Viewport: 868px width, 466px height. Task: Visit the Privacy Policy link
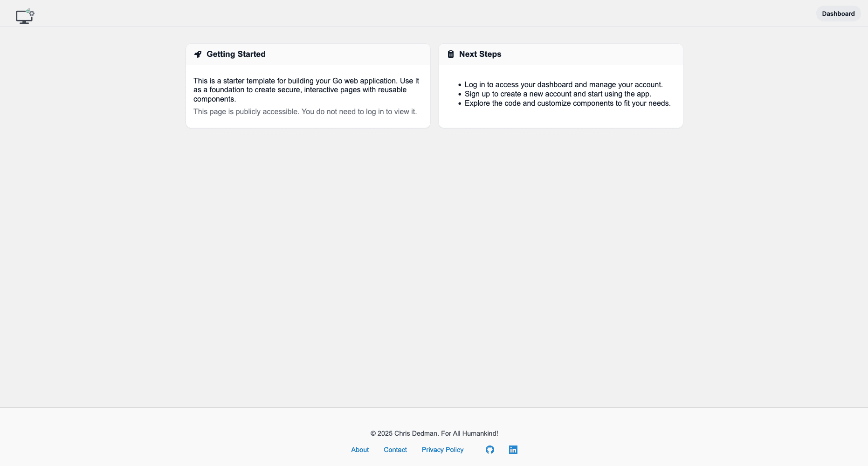pyautogui.click(x=442, y=450)
